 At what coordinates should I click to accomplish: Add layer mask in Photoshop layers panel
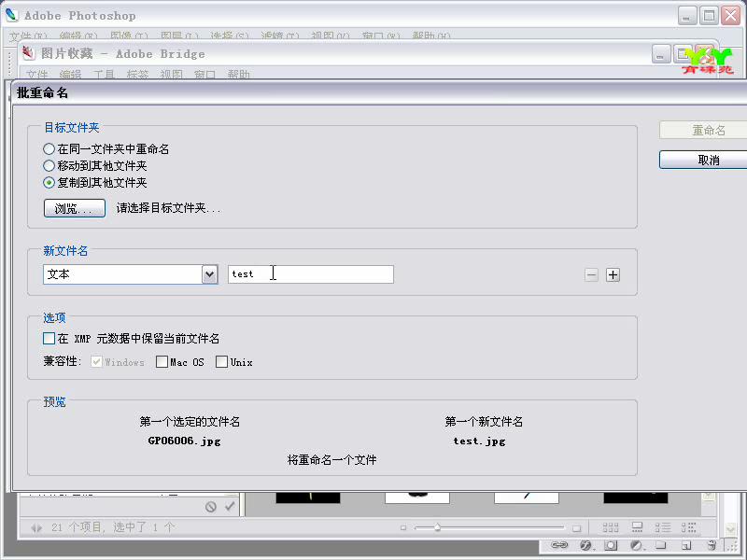(611, 545)
